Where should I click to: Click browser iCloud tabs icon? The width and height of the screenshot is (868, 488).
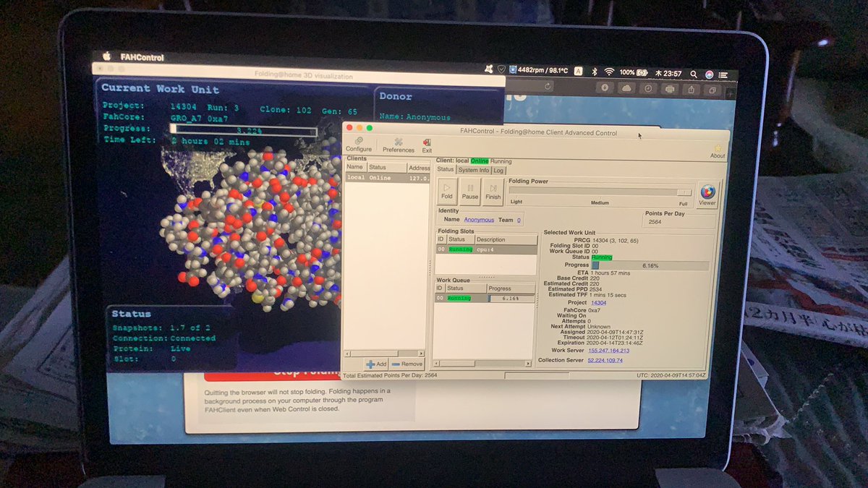tap(626, 88)
